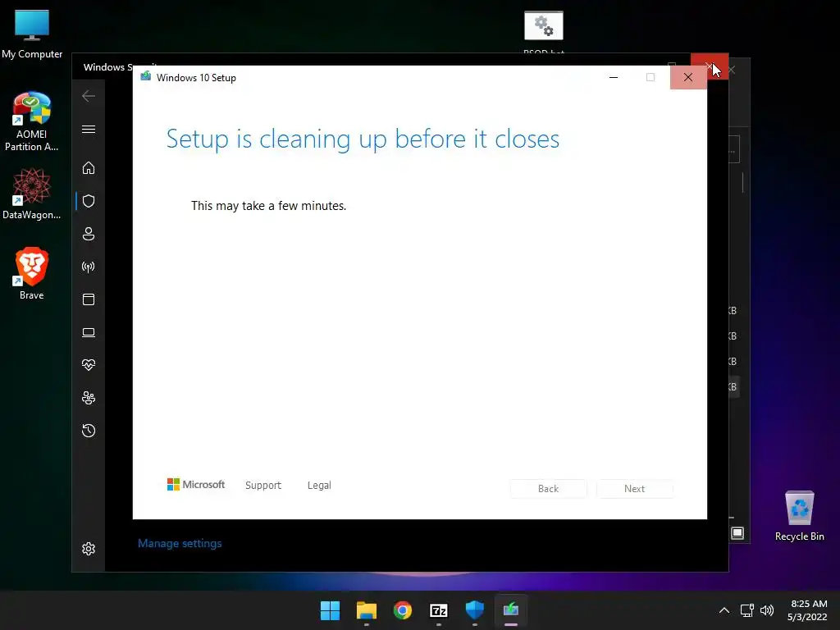Open Device security laptop icon
The width and height of the screenshot is (840, 630).
(x=89, y=333)
